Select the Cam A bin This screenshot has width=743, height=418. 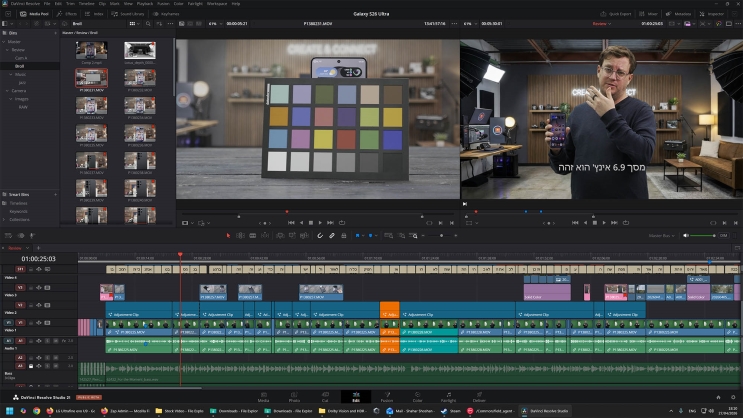tap(21, 58)
